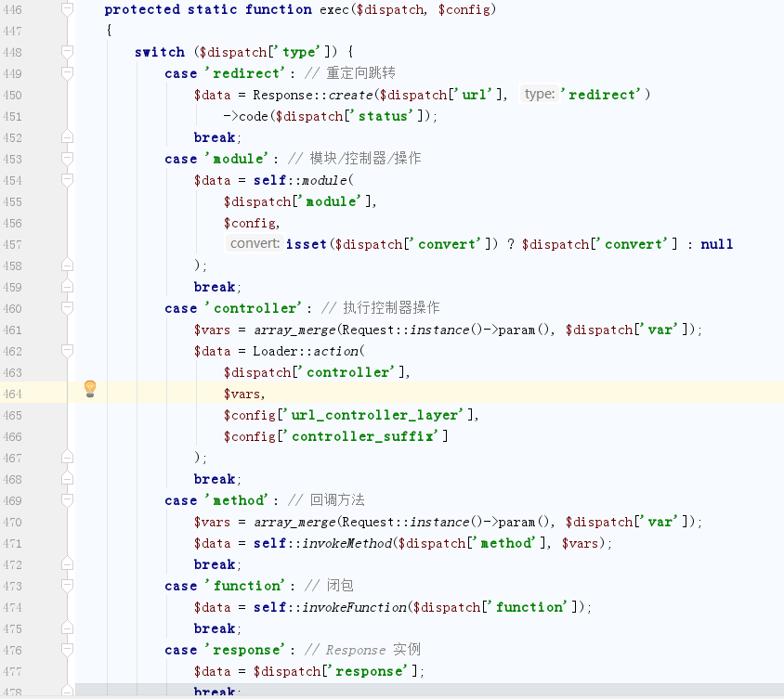Click line number 464 in the gutter

13,394
